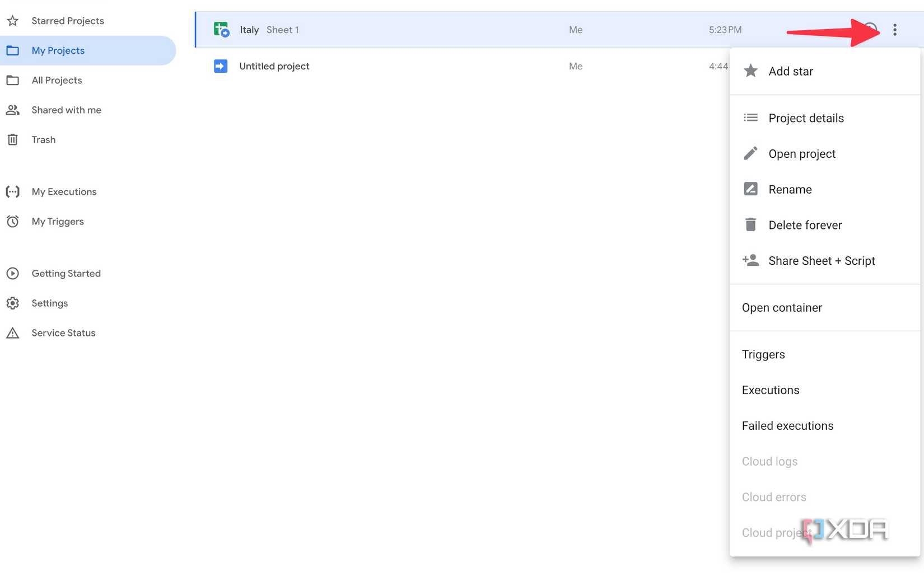924x581 pixels.
Task: Open Settings via the gear icon
Action: tap(12, 303)
